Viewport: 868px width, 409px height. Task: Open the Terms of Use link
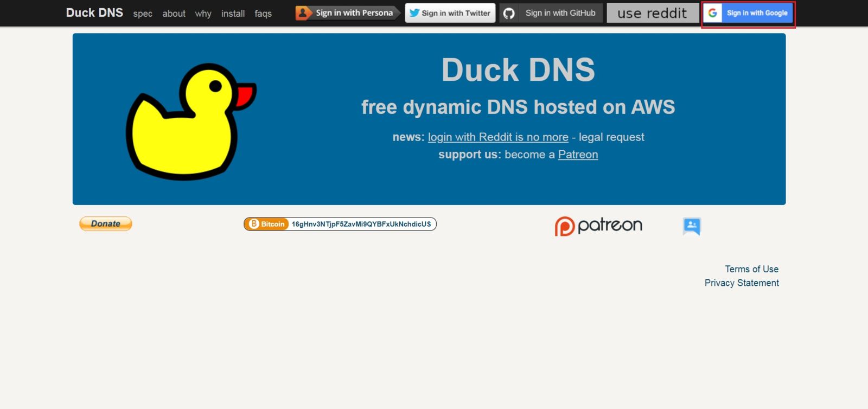click(x=751, y=269)
